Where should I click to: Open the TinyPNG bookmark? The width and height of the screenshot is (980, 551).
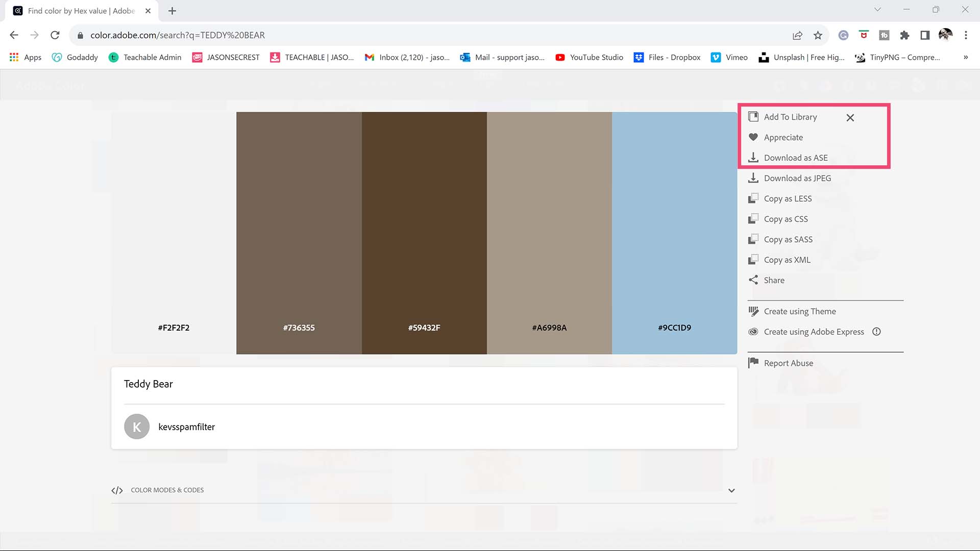click(897, 57)
